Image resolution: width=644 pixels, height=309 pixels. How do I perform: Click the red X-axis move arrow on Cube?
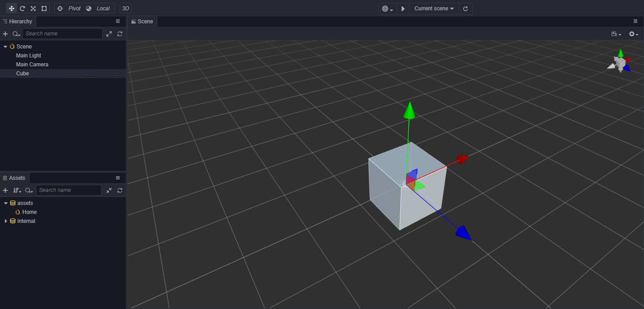point(462,159)
